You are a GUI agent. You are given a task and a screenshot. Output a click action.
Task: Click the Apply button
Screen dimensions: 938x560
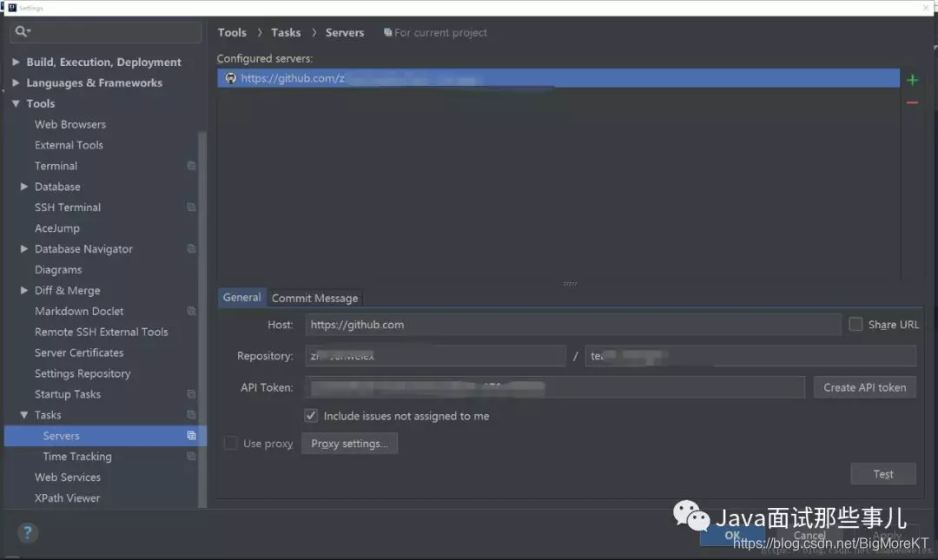(x=887, y=535)
